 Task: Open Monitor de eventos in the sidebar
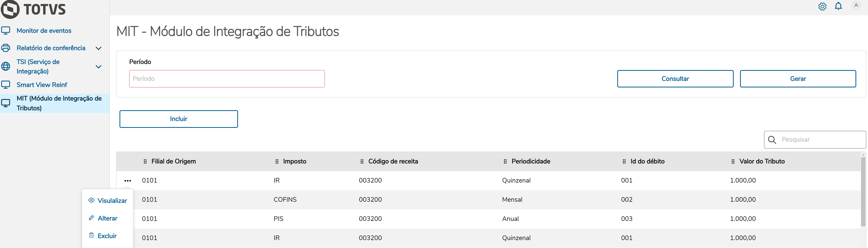(x=44, y=31)
